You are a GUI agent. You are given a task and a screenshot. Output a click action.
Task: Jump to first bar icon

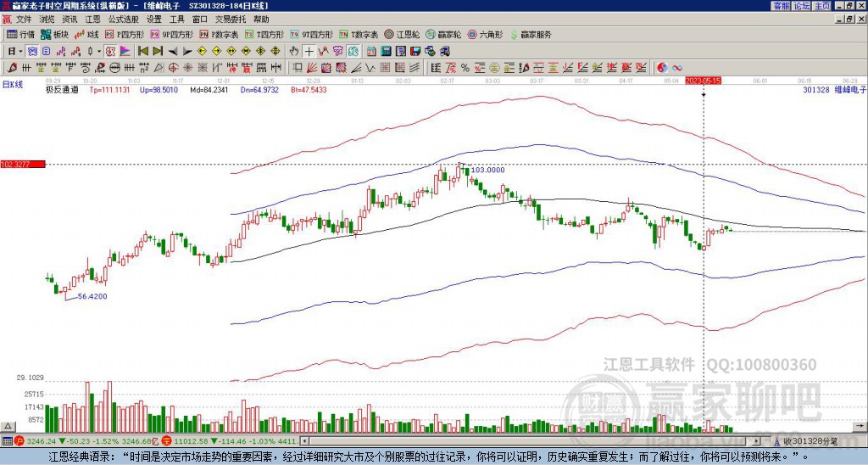(142, 52)
